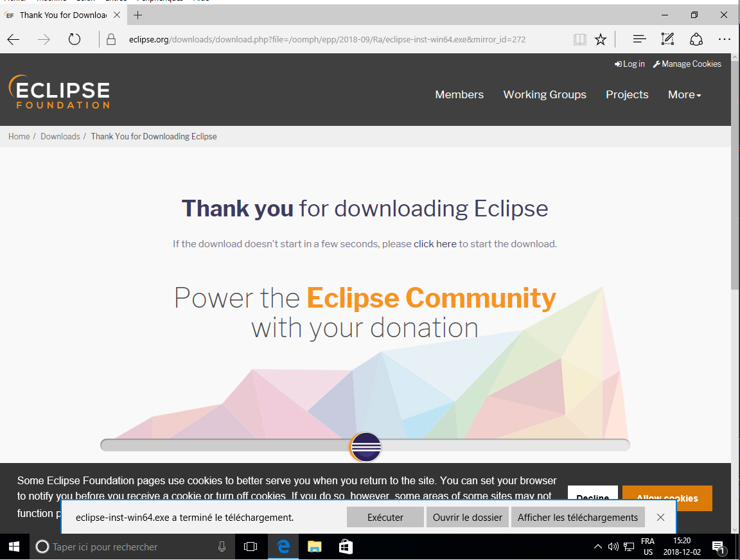Open a new tab with plus button

coord(138,15)
